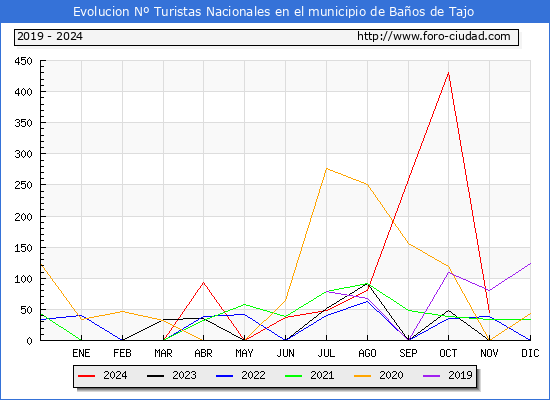
Task: Click the 350 y-axis value
Action: [23, 124]
